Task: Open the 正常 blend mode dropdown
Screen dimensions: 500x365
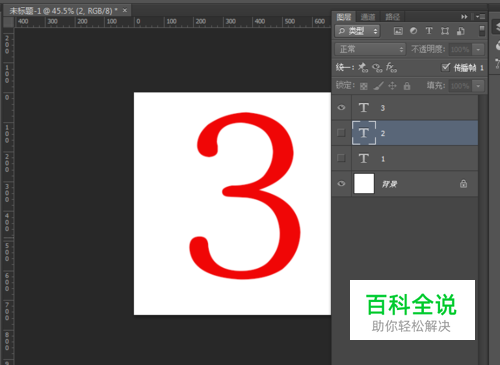Action: click(x=370, y=49)
